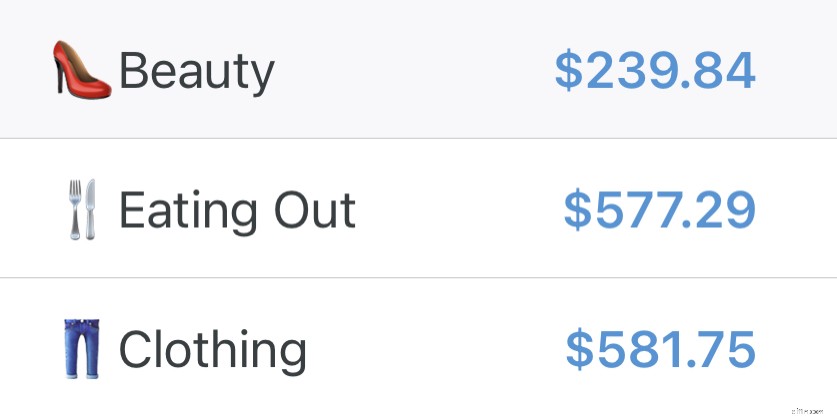
Task: Select the stiletto emoji in first row
Action: click(x=82, y=70)
